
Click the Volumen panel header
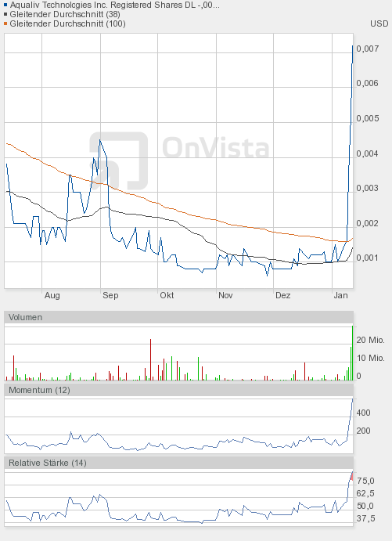pyautogui.click(x=178, y=317)
